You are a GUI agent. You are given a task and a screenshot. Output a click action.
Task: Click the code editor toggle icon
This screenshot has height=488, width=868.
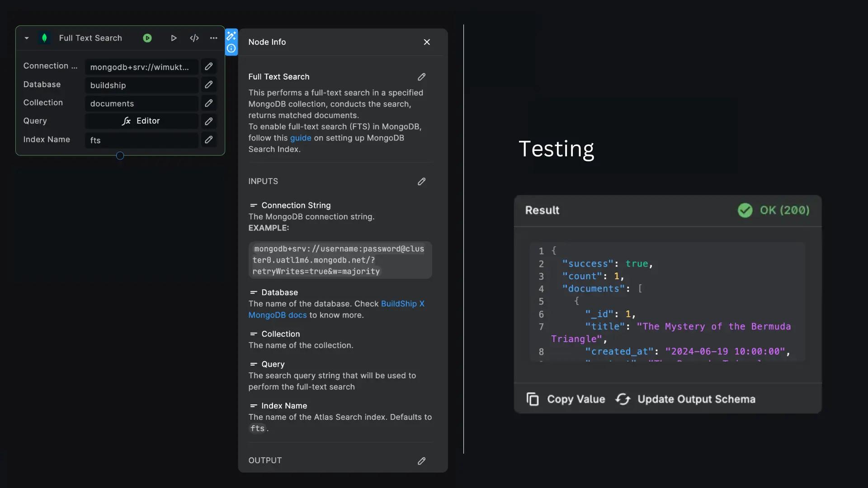[x=194, y=38]
